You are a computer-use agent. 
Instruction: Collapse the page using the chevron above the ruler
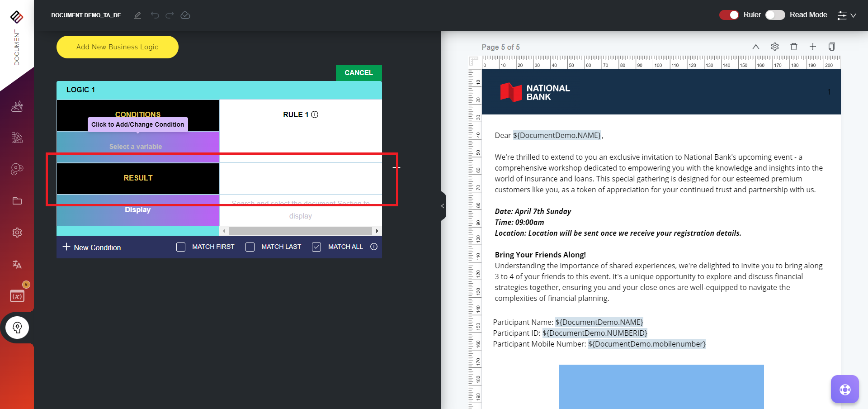[x=756, y=47]
